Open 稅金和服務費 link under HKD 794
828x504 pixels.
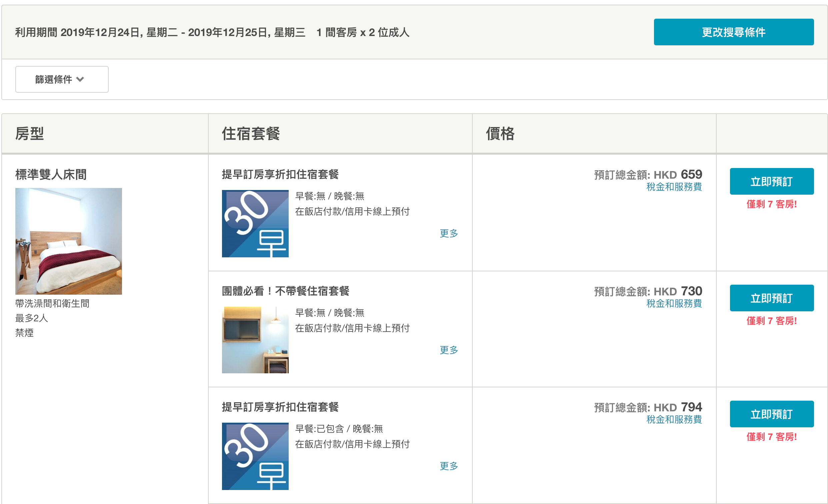[x=674, y=419]
